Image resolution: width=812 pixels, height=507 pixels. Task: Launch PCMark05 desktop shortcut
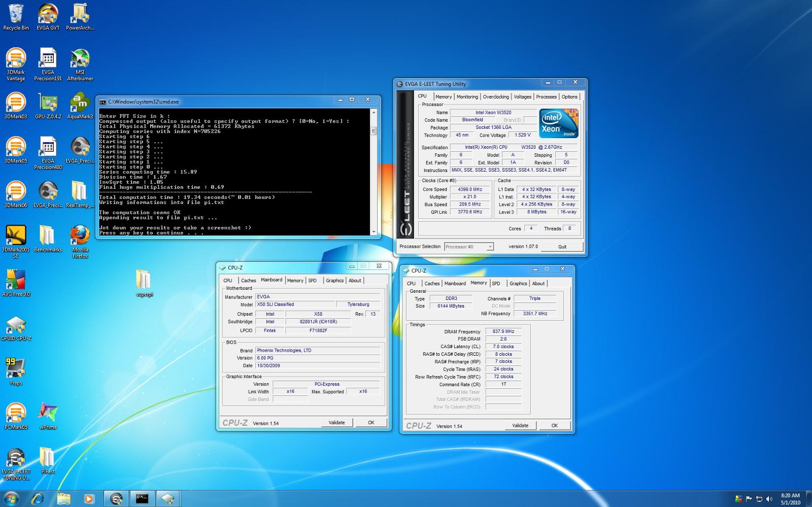click(x=16, y=416)
